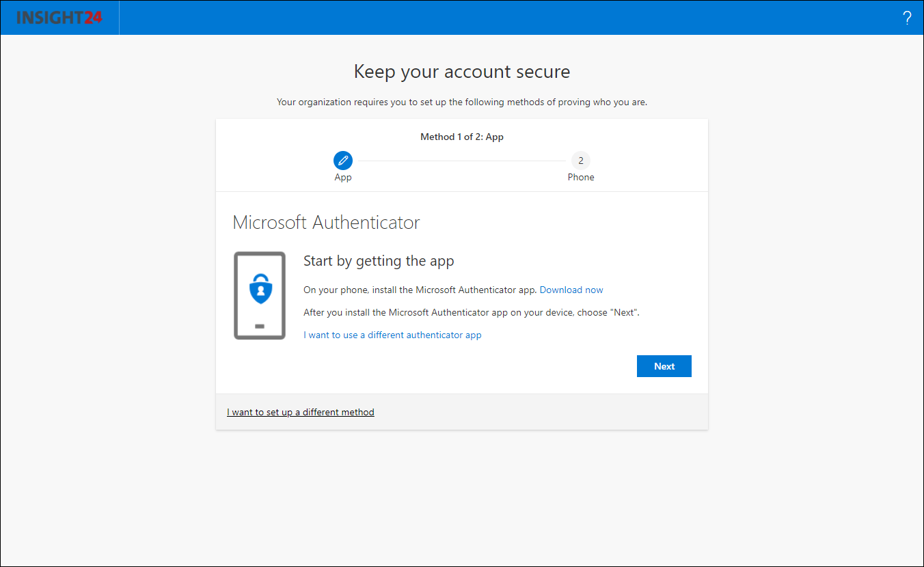This screenshot has height=567, width=924.
Task: Click the Next button
Action: 664,366
